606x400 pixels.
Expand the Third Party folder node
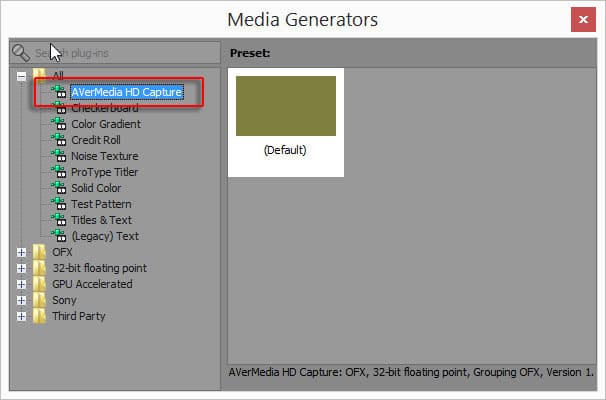(22, 317)
